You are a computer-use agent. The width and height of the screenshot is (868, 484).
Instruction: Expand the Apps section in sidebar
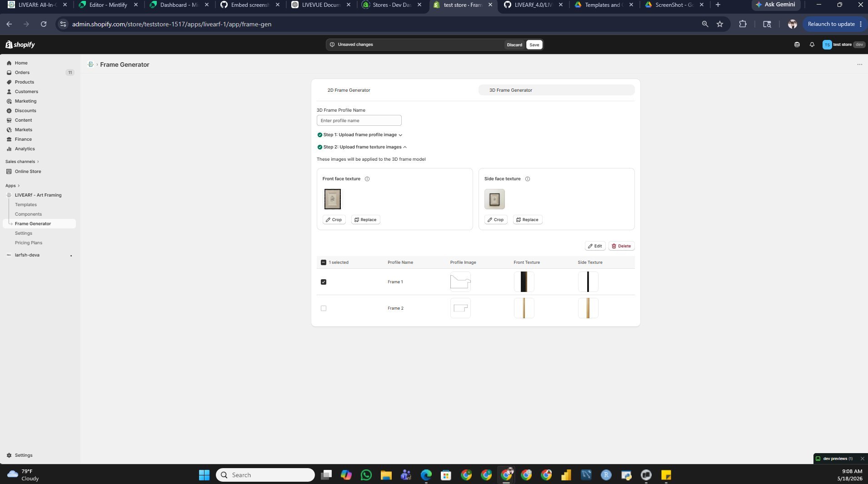(12, 186)
